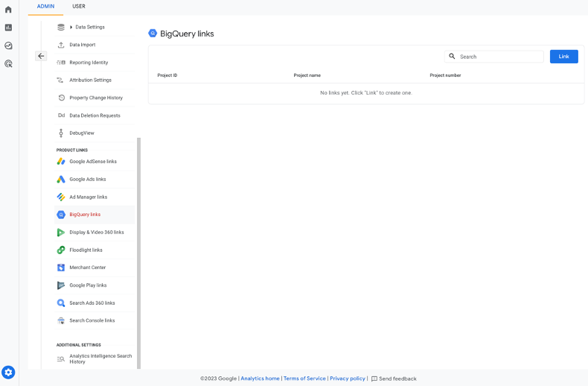Select the ADMIN tab

[45, 7]
